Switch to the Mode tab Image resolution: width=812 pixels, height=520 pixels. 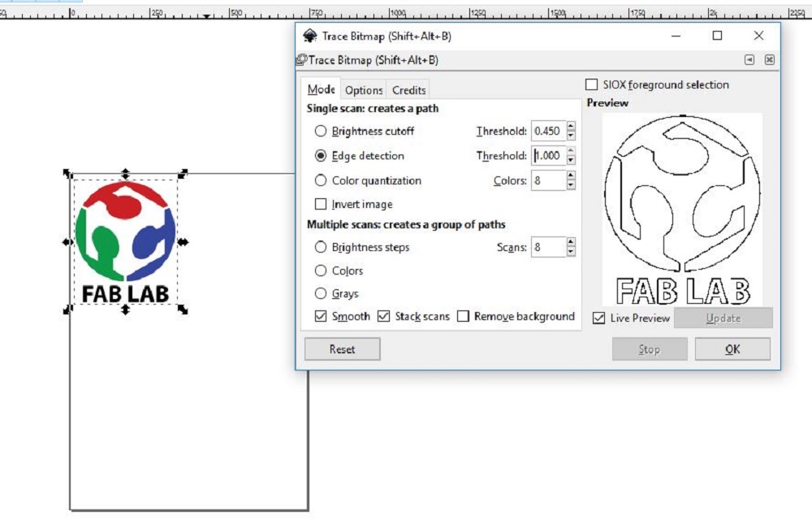(321, 89)
